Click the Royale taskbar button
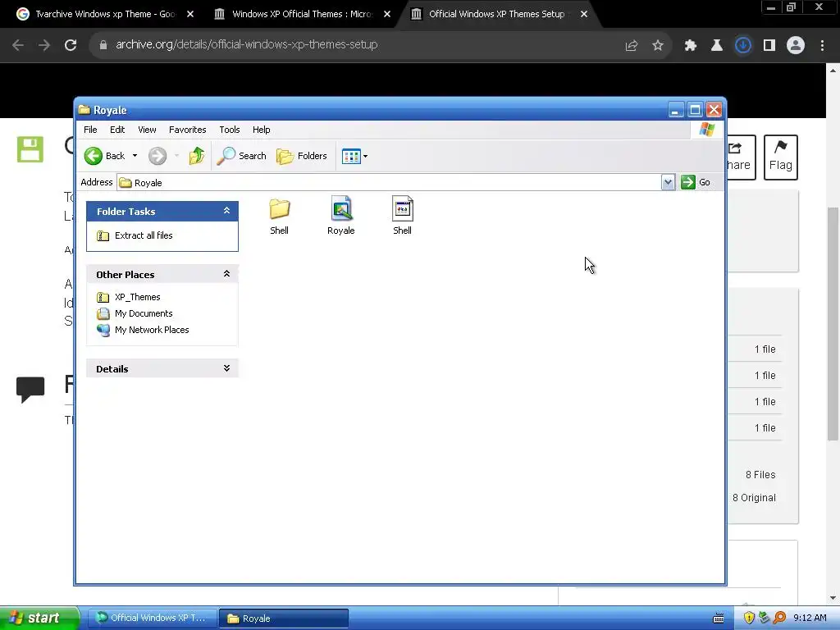 284,619
